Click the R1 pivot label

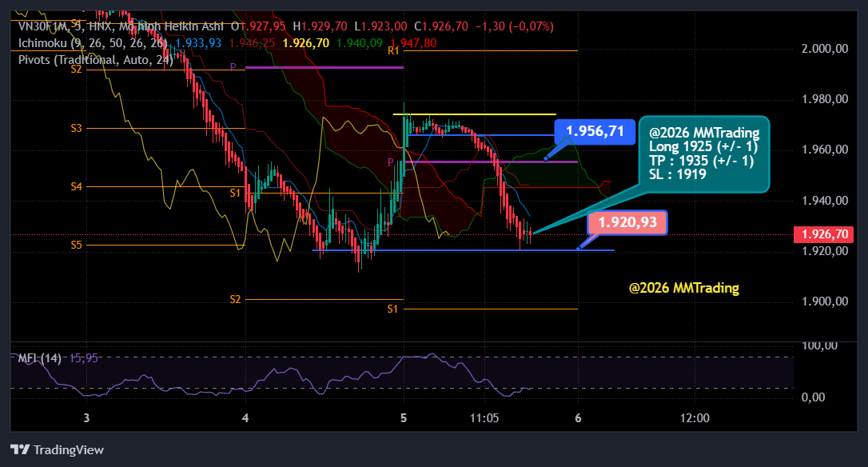pyautogui.click(x=393, y=51)
